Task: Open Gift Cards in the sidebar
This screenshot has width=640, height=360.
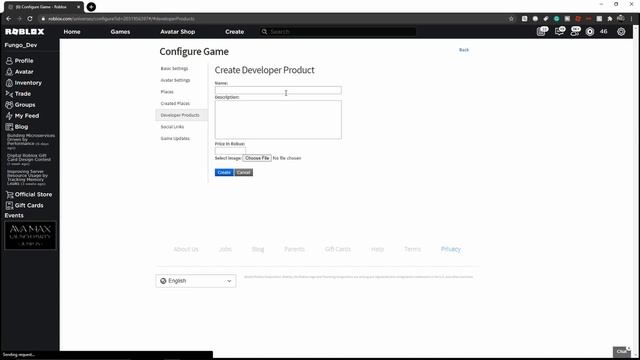Action: (24, 205)
